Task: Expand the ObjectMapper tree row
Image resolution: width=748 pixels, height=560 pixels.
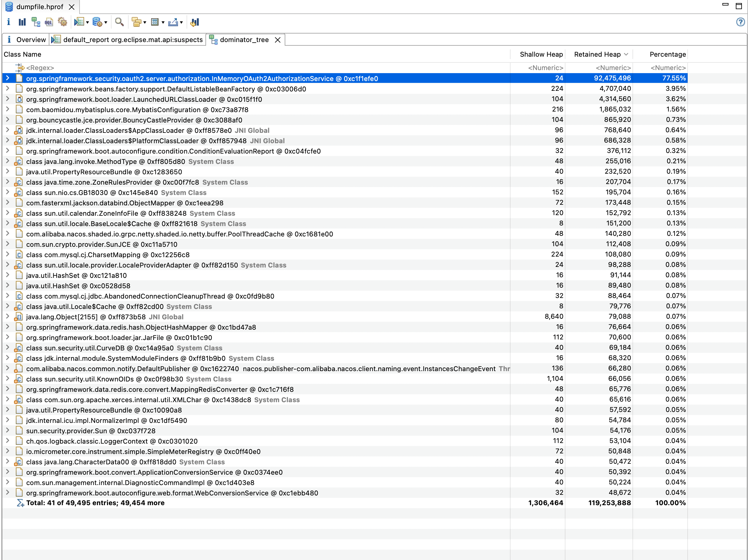Action: pos(7,203)
